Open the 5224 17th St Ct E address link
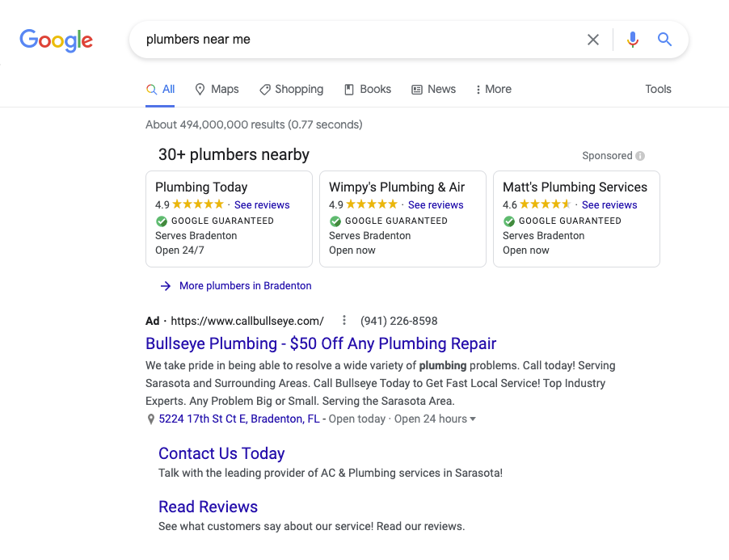This screenshot has height=560, width=729. point(239,419)
